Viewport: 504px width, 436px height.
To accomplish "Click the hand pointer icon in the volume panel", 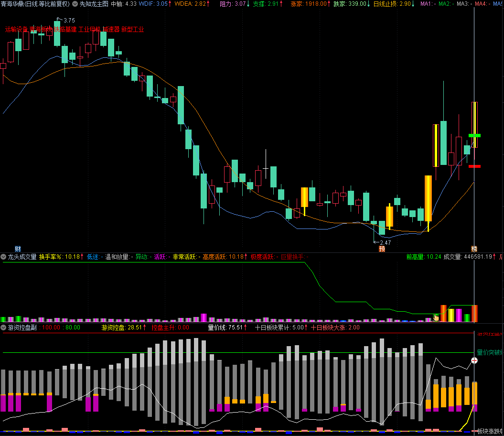I will click(x=436, y=317).
